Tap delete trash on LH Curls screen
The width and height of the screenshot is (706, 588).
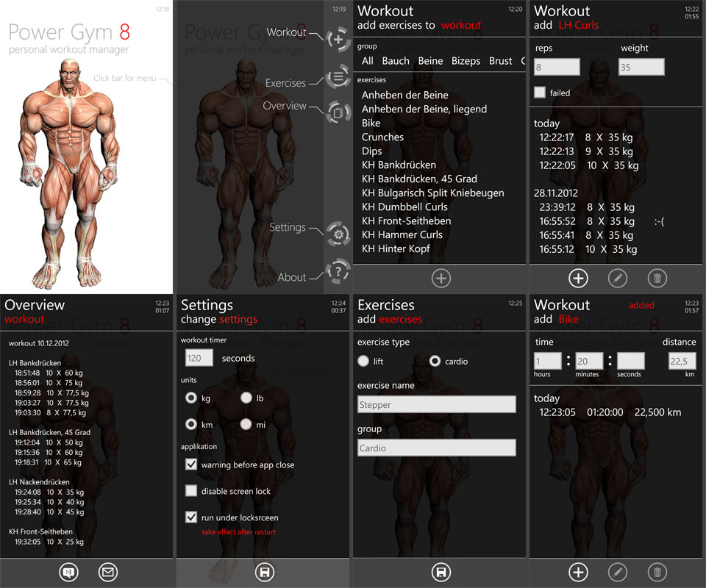pyautogui.click(x=657, y=279)
